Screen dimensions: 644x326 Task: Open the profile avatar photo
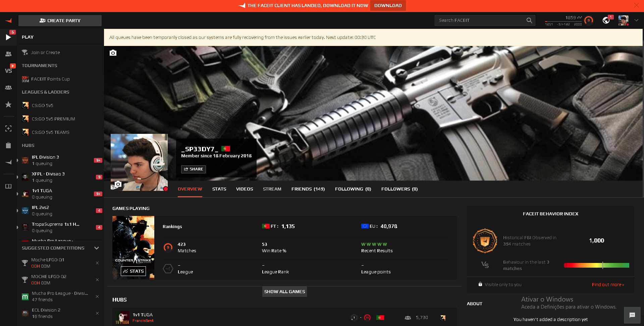(139, 162)
